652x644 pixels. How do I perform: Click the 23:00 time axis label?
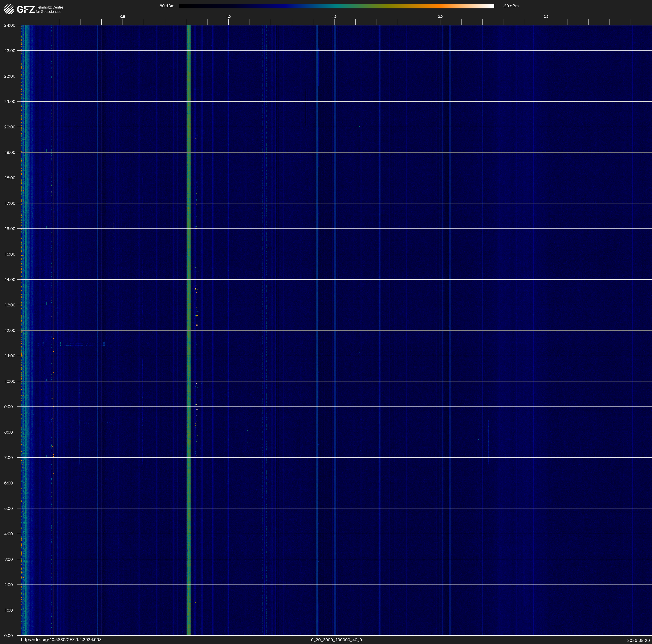click(x=9, y=51)
